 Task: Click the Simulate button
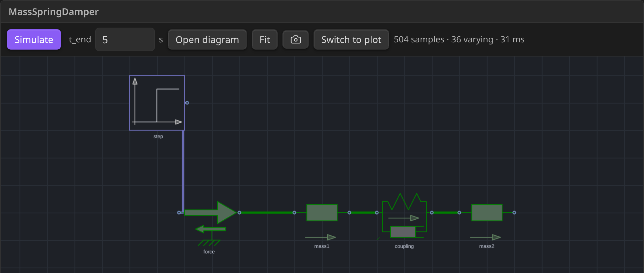[x=34, y=40]
